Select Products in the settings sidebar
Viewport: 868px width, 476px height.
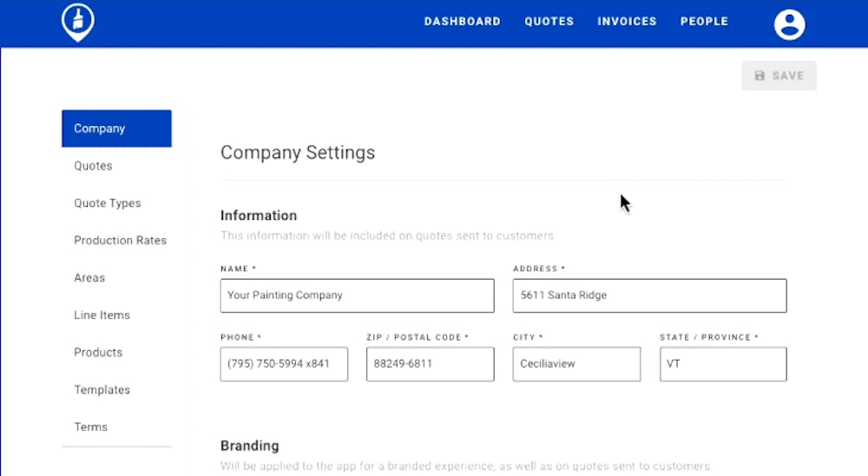click(98, 353)
